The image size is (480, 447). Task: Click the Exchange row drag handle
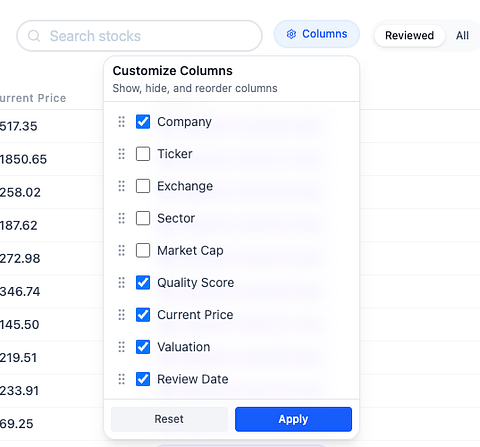(x=122, y=186)
